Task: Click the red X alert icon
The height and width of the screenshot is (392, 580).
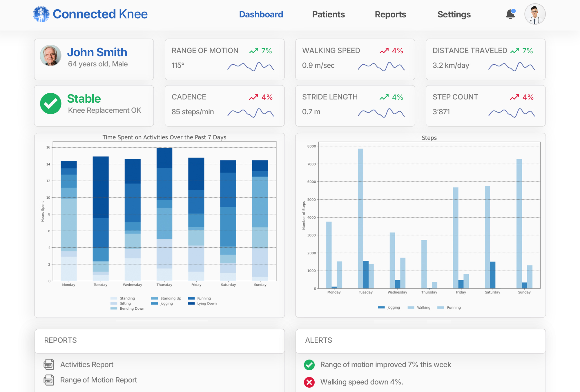Action: pos(309,382)
